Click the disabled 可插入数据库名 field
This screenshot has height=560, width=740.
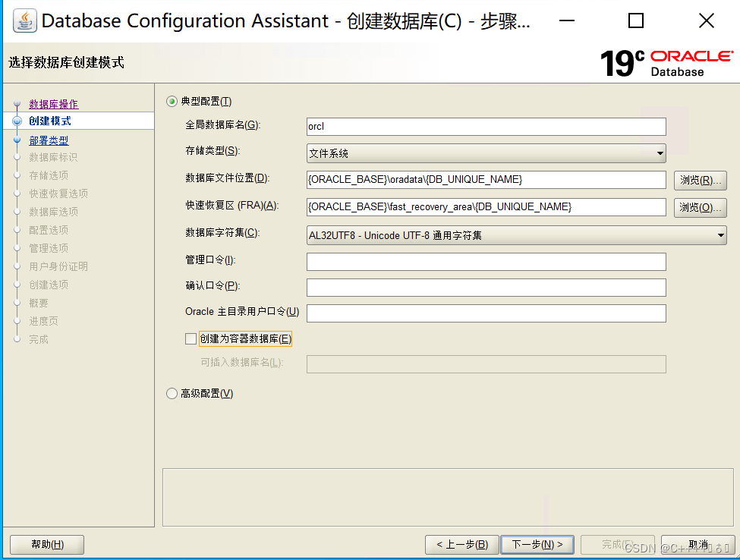pos(486,364)
